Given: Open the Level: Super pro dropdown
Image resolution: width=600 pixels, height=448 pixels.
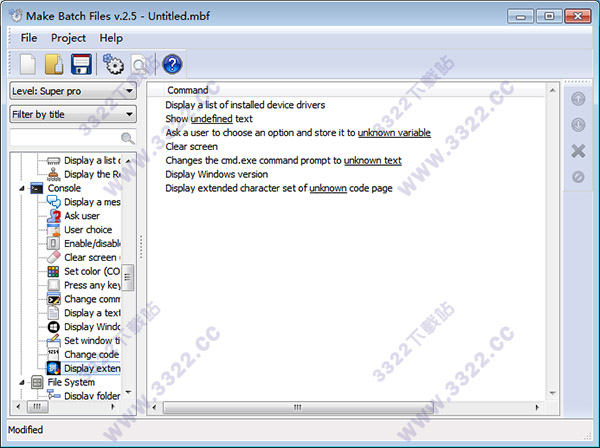Looking at the screenshot, I should click(x=73, y=91).
